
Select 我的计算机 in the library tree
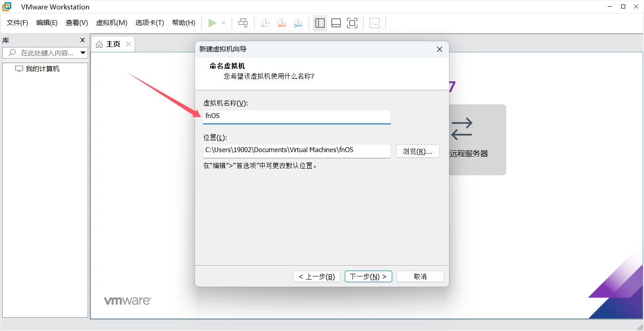tap(38, 69)
